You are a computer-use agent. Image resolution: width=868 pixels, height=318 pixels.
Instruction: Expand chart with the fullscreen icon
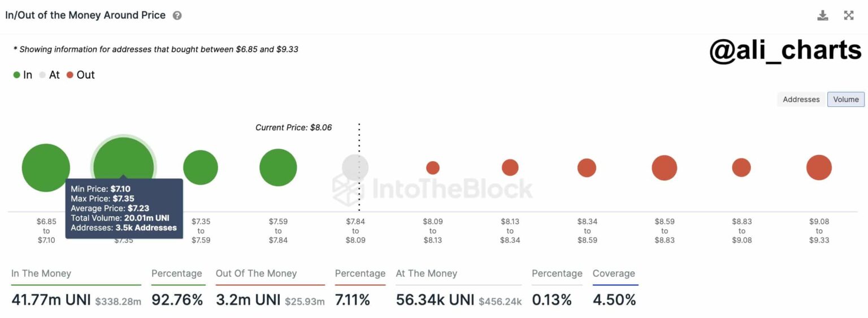click(x=849, y=15)
